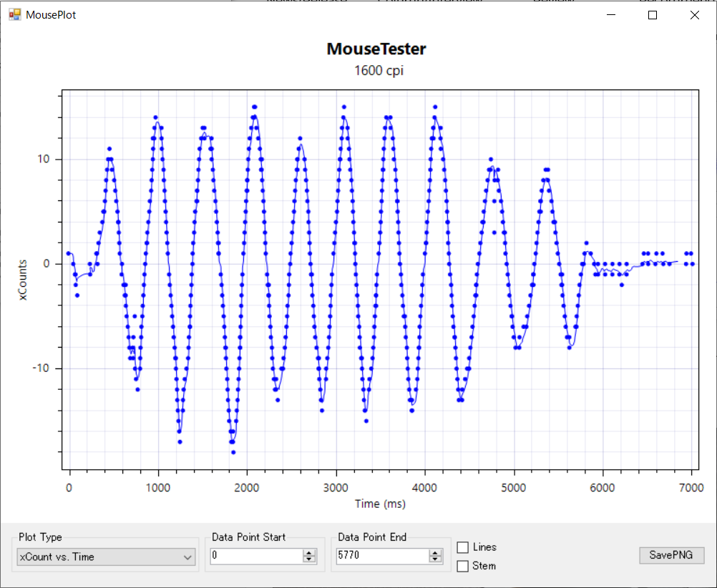Click the Data Point End input field
Image resolution: width=717 pixels, height=588 pixels.
pos(382,556)
